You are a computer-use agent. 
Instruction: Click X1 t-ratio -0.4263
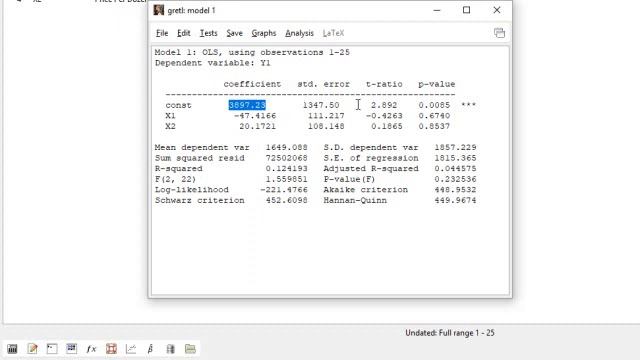point(384,116)
